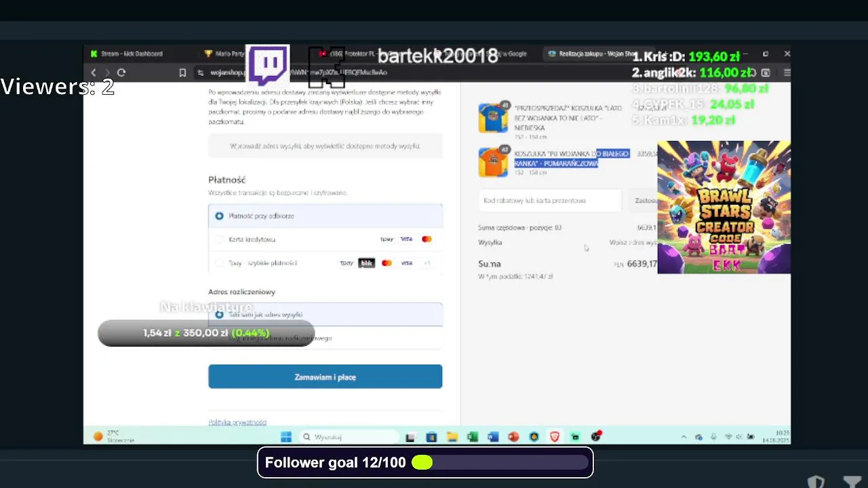Click the 350,00 zł donation goal bar
This screenshot has height=488, width=868.
pyautogui.click(x=206, y=333)
